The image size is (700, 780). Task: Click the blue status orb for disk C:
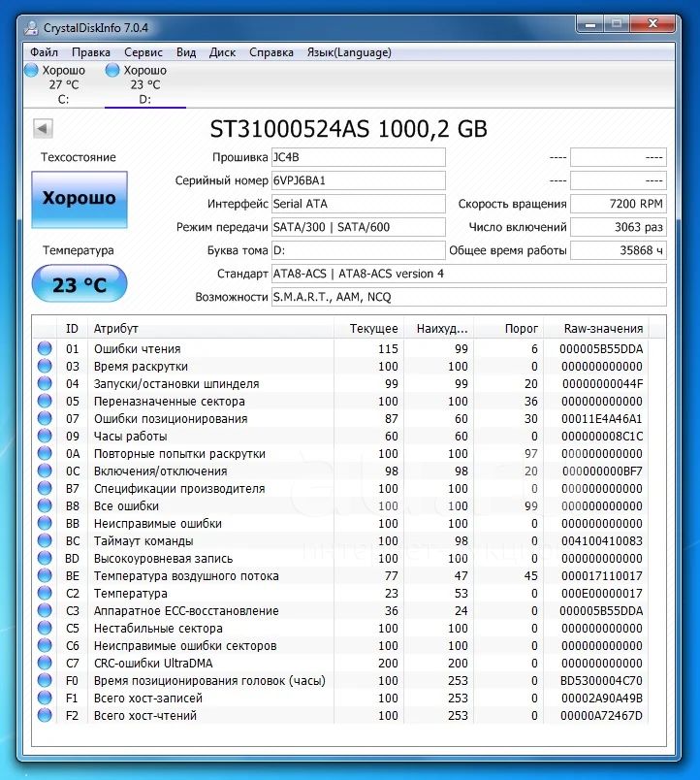pyautogui.click(x=31, y=70)
